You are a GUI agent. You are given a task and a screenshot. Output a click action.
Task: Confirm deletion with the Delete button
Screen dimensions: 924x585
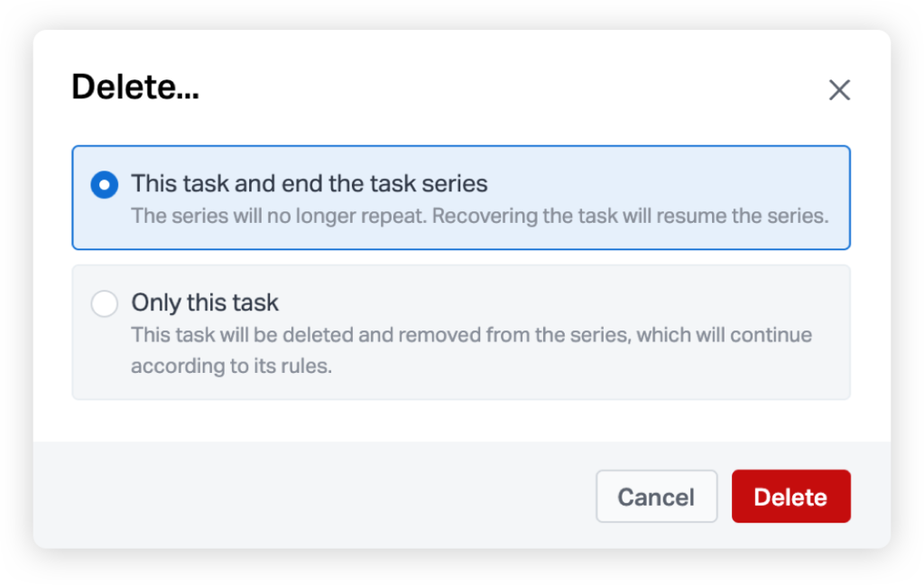(x=790, y=497)
